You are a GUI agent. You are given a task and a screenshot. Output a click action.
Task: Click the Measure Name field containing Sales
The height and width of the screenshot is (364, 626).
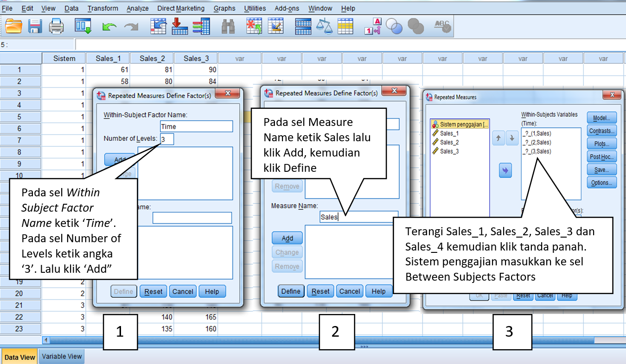coord(358,216)
